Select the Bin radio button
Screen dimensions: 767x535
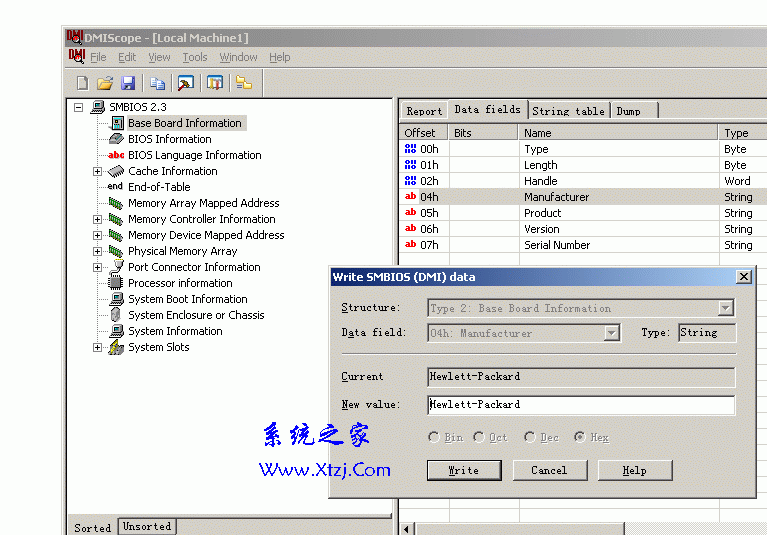click(433, 437)
